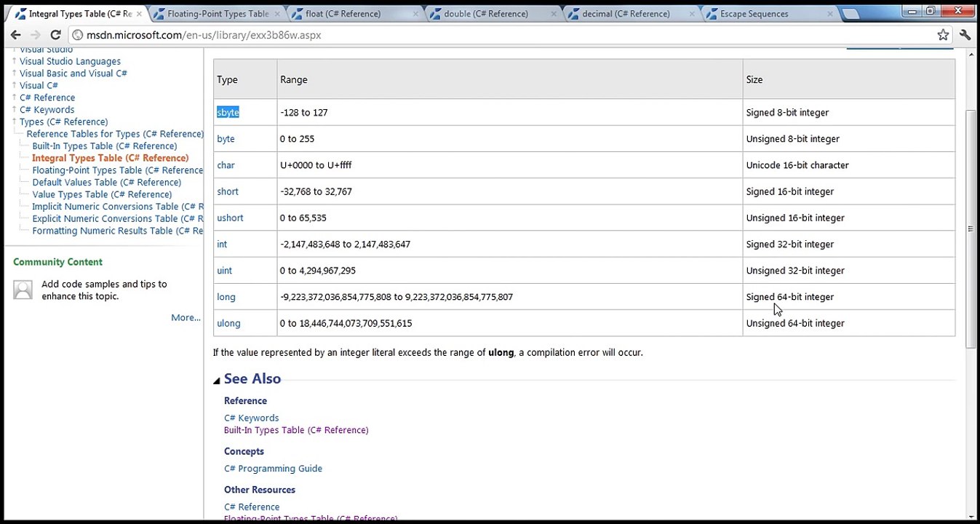Close the float (C# Reference) tab
The height and width of the screenshot is (524, 980).
tap(415, 14)
